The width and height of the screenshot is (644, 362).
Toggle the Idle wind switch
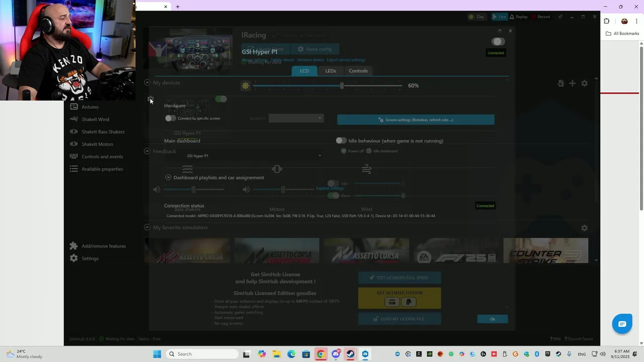coord(333,184)
